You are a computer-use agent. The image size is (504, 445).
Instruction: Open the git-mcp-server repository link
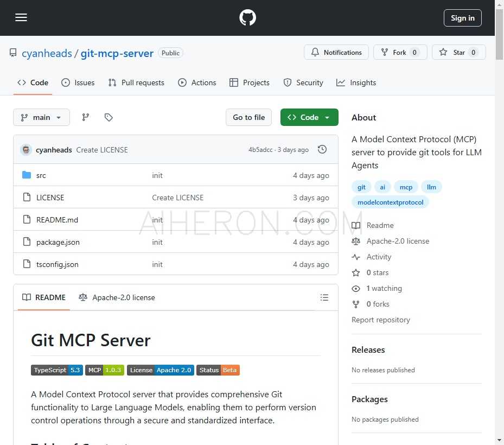tap(117, 53)
